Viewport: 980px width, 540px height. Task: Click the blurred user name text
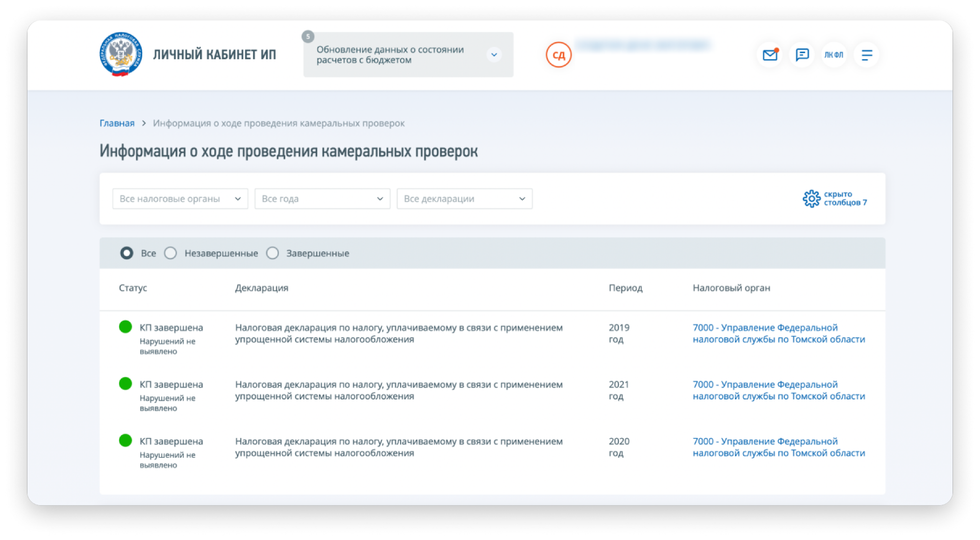643,45
